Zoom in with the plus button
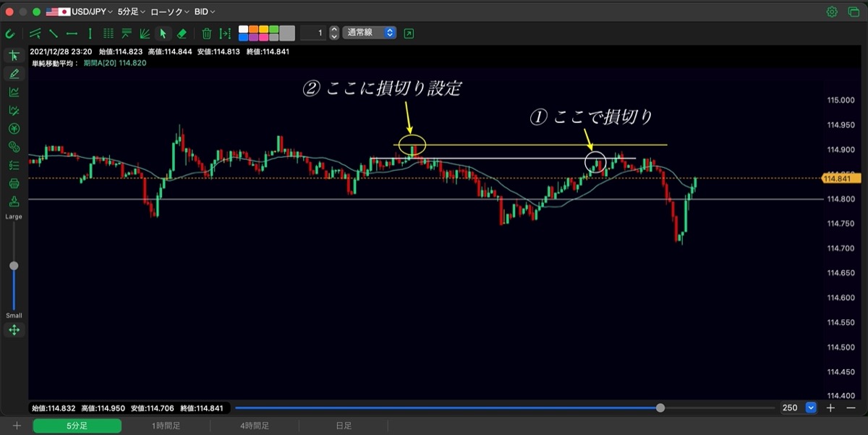Image resolution: width=868 pixels, height=435 pixels. tap(830, 407)
